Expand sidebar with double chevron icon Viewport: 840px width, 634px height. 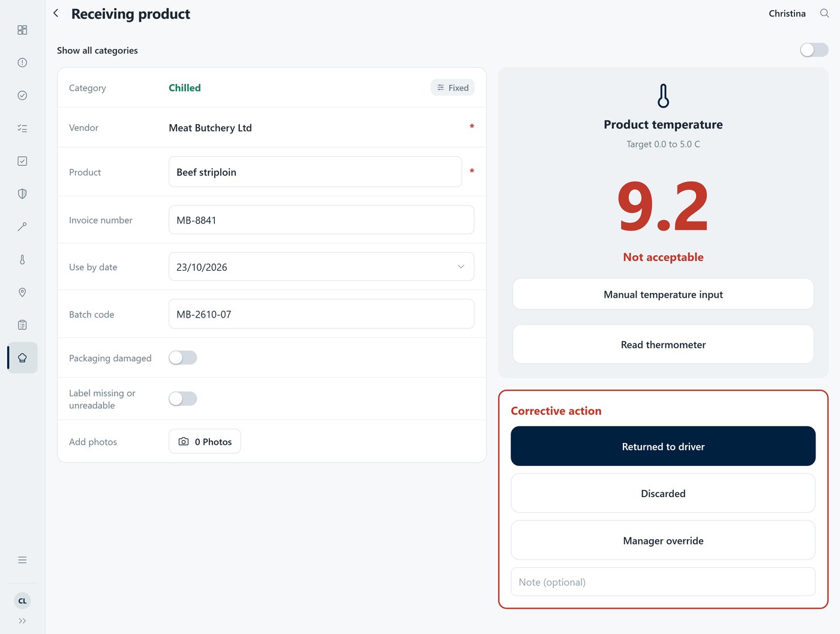22,621
